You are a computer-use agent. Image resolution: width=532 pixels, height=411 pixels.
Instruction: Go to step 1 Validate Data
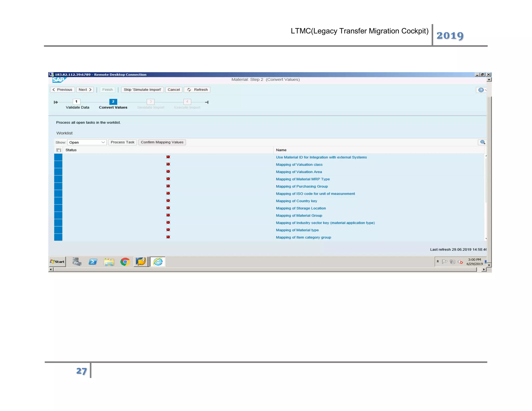76,102
